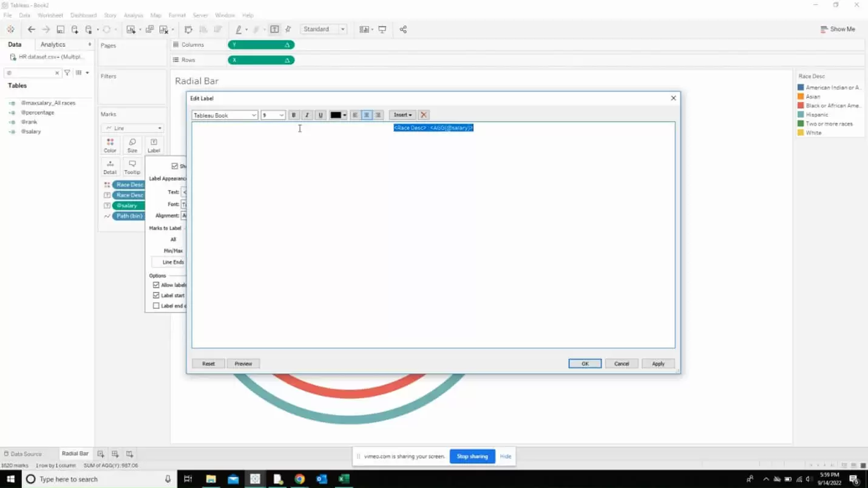
Task: Open the Format menu
Action: click(x=177, y=15)
